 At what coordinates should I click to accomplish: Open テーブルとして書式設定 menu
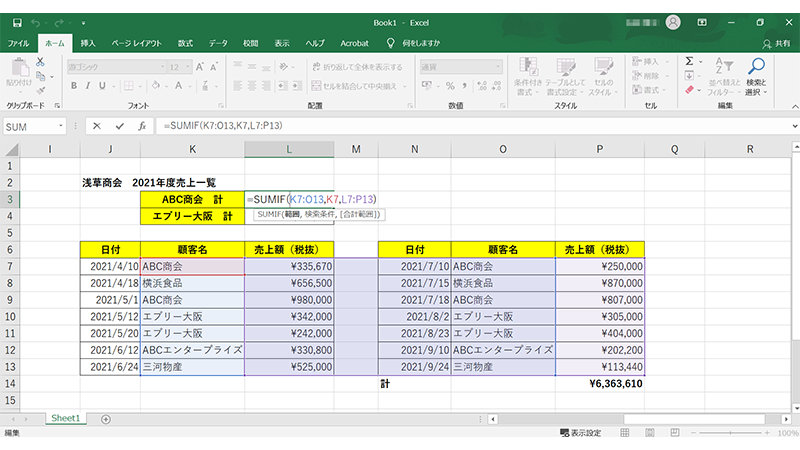point(564,77)
